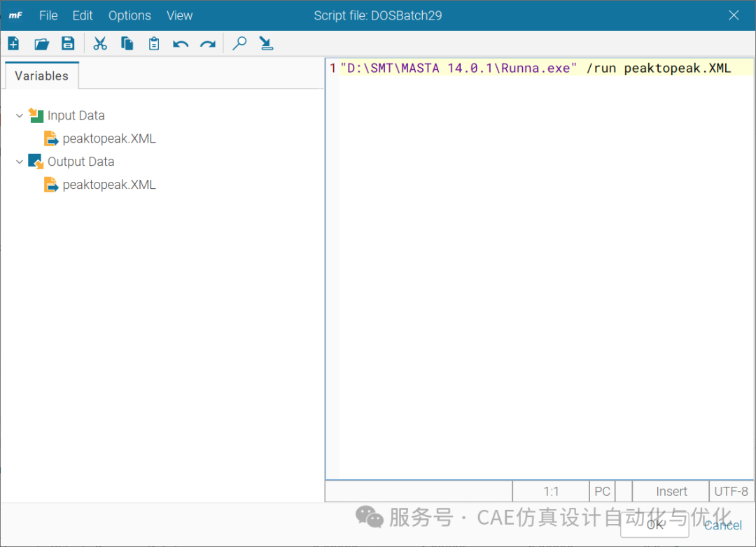The image size is (756, 547).
Task: Confirm with the OK button
Action: tap(654, 525)
